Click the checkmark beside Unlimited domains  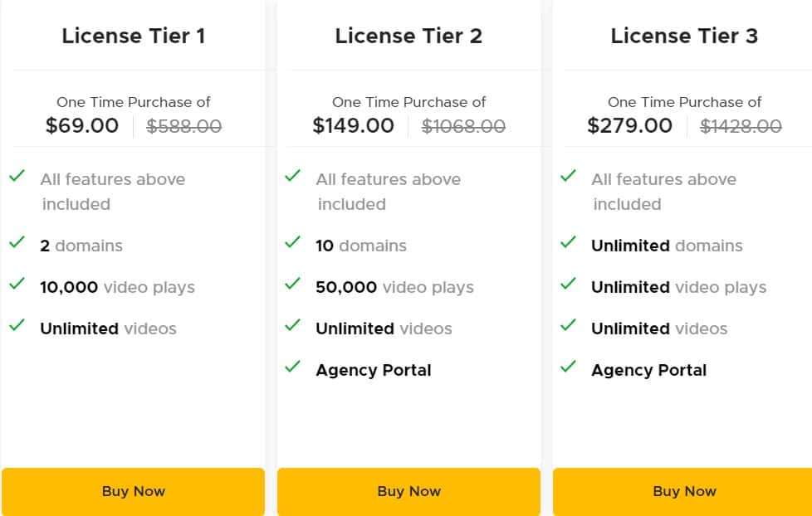pos(569,243)
